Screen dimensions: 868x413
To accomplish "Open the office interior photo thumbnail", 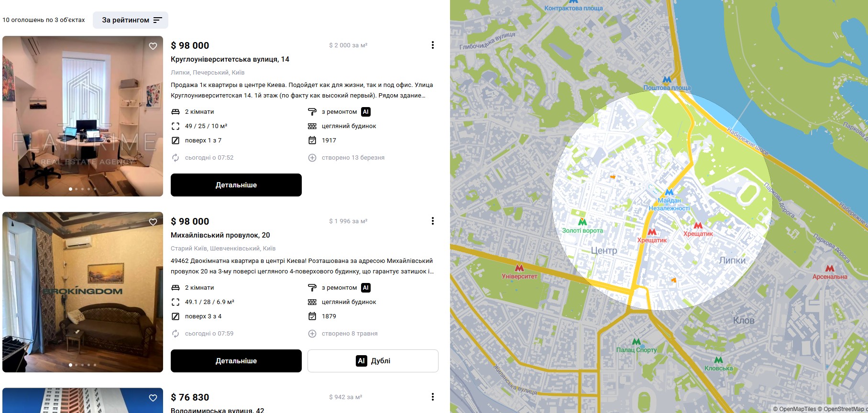I will click(x=83, y=116).
